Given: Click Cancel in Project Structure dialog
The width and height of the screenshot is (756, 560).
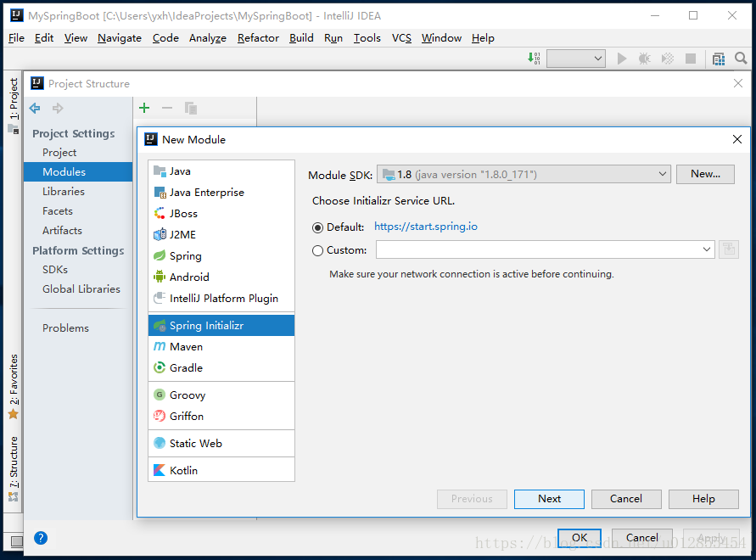Looking at the screenshot, I should point(641,538).
